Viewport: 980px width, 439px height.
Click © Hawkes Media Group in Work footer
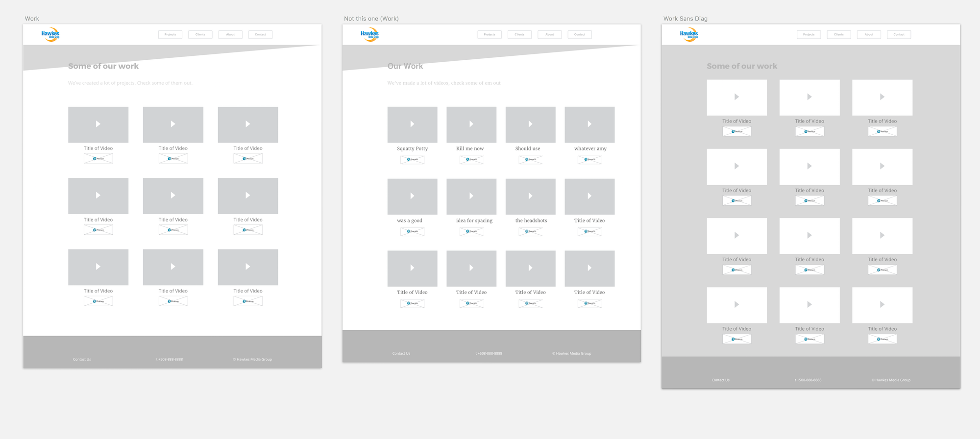pyautogui.click(x=252, y=359)
